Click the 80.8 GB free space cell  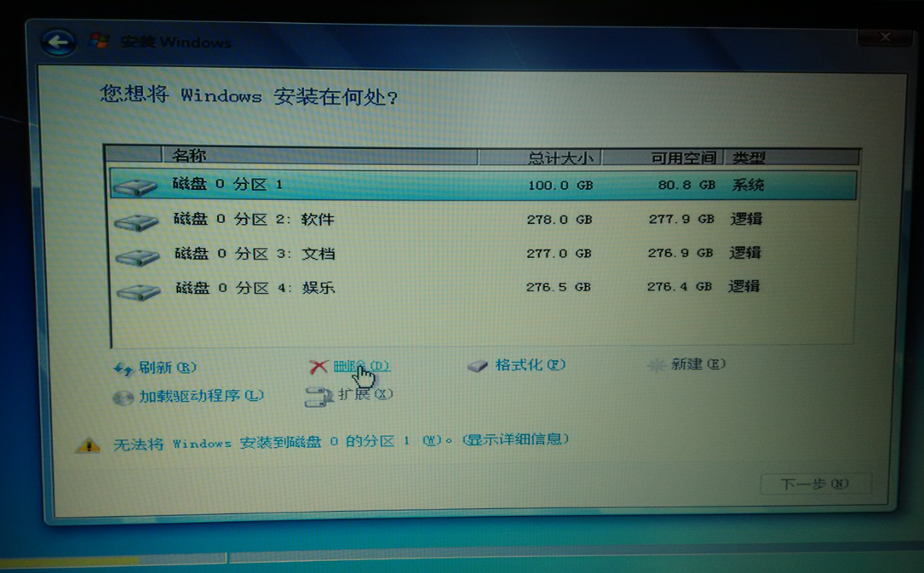[686, 185]
